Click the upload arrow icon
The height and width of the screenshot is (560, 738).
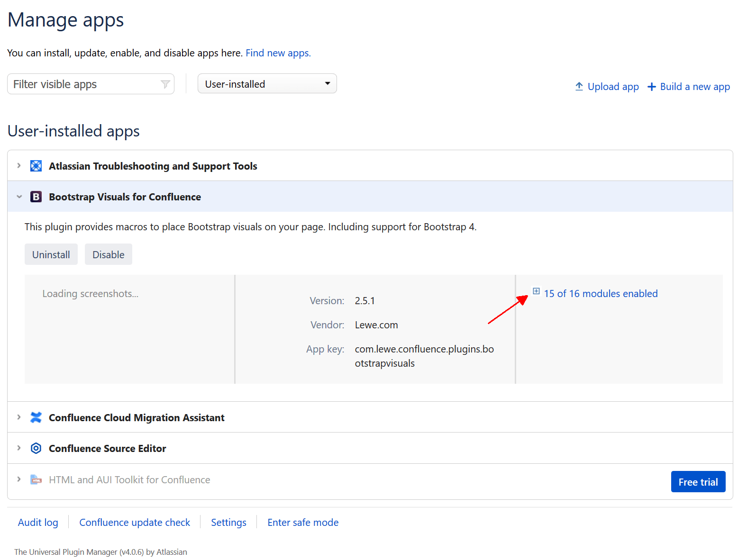click(579, 86)
